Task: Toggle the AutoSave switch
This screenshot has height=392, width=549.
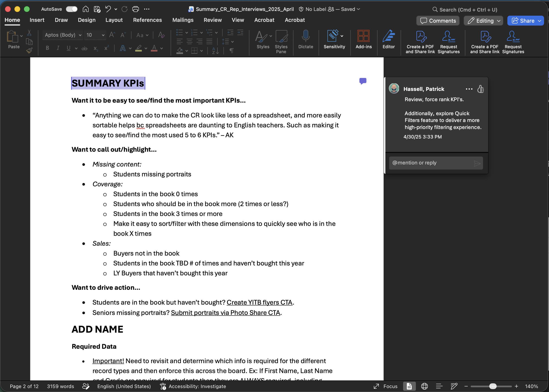Action: pos(72,9)
